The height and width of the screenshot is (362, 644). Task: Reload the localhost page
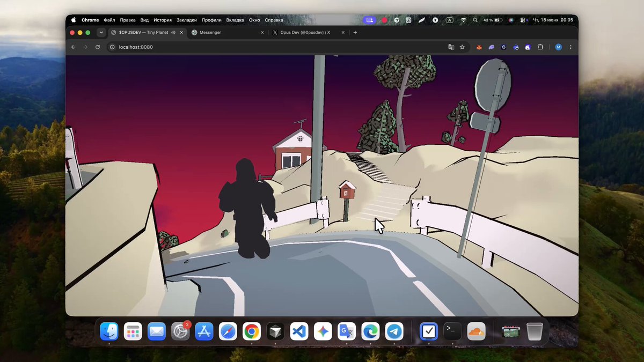pyautogui.click(x=98, y=47)
